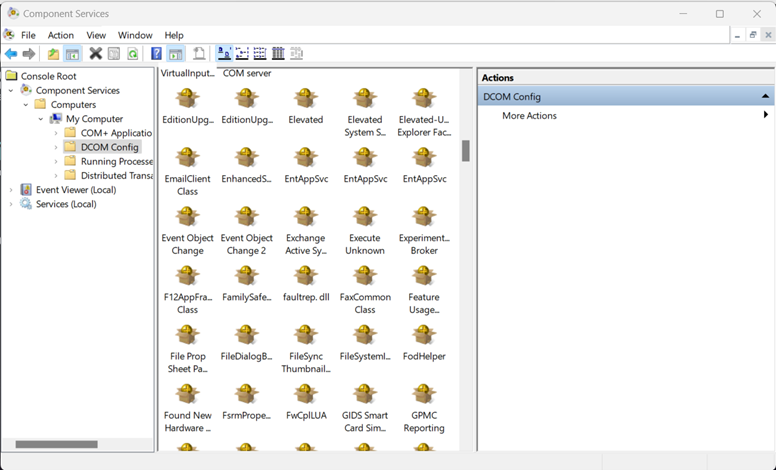Select the Execute Unknown item
Image resolution: width=776 pixels, height=470 pixels.
[x=365, y=231]
